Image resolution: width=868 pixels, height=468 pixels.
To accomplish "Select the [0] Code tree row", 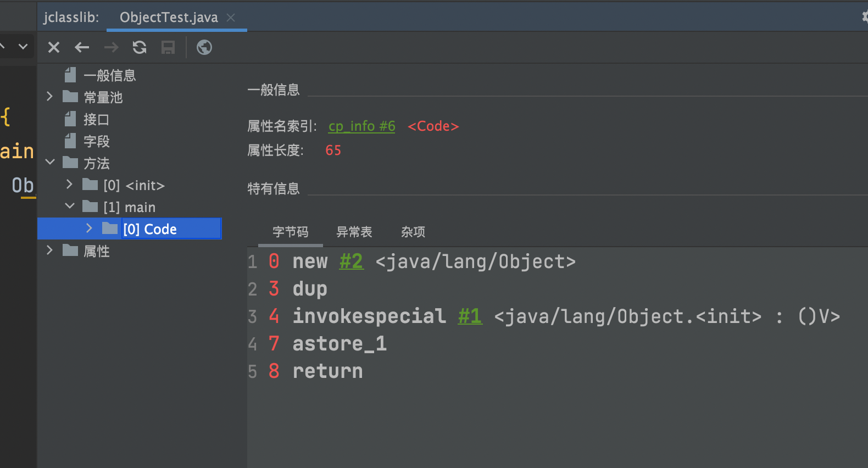I will (x=130, y=229).
